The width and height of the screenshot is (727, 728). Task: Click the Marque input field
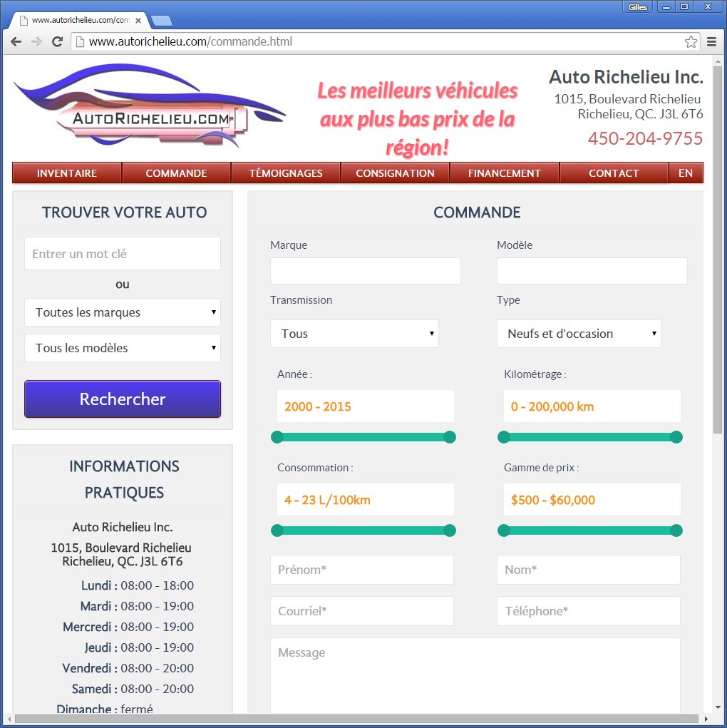[366, 271]
